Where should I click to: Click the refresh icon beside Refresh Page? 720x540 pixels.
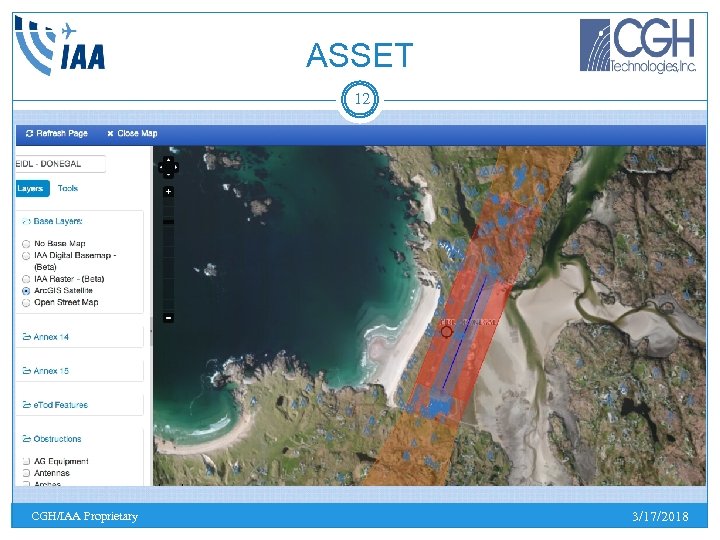click(29, 133)
